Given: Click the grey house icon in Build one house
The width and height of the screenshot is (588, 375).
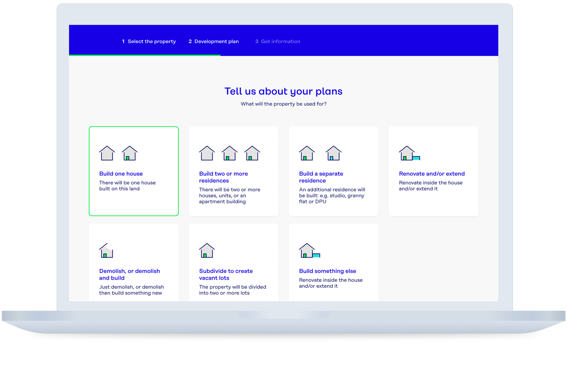Looking at the screenshot, I should point(107,153).
